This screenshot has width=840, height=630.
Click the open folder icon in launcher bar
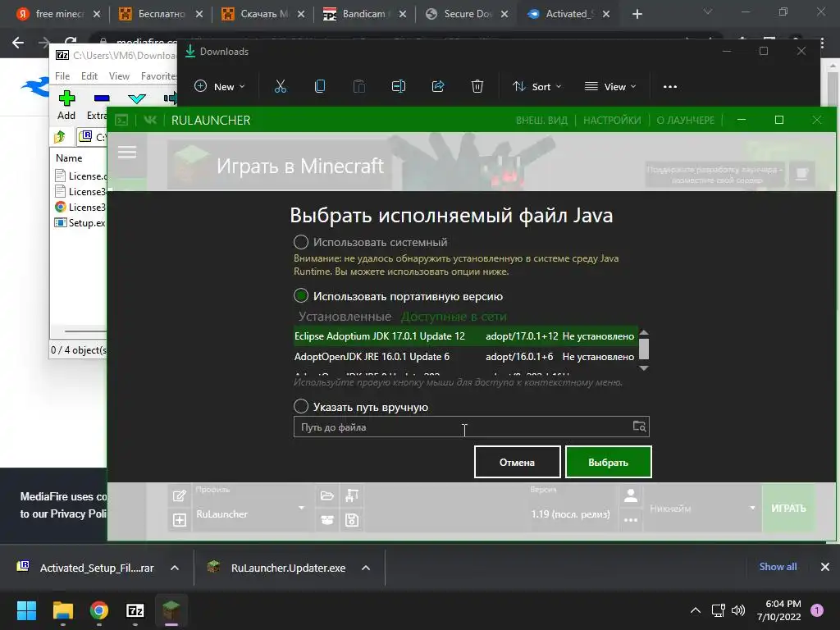[x=327, y=495]
